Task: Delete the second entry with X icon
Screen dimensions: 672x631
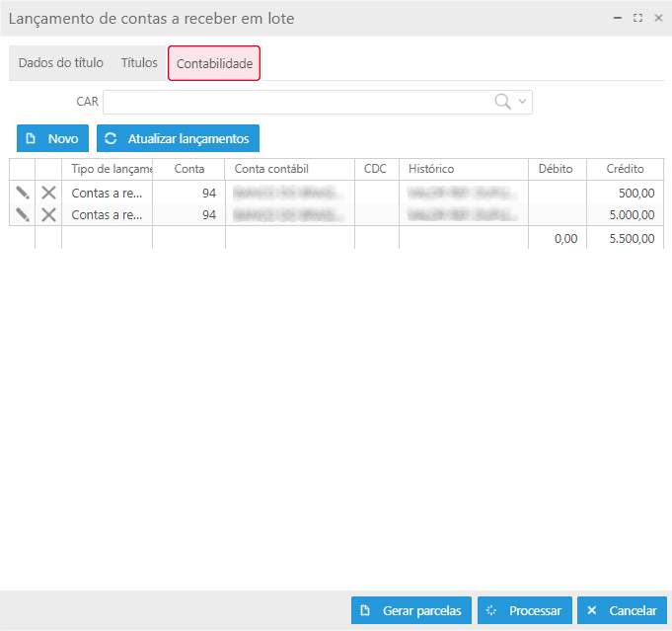Action: point(48,215)
